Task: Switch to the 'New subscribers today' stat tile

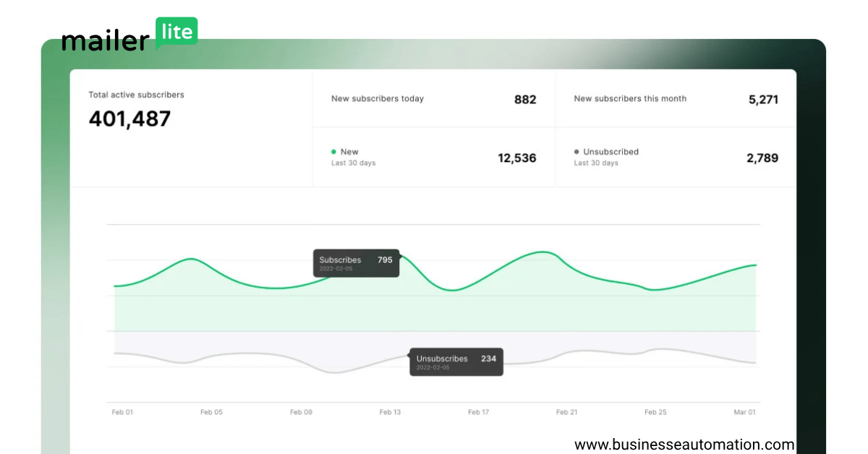Action: click(434, 99)
